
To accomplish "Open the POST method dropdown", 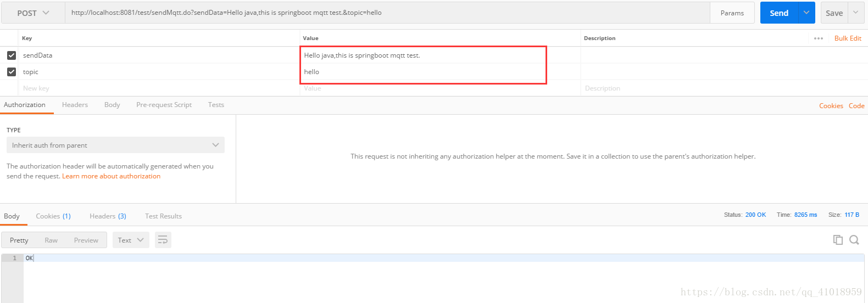I will click(33, 13).
